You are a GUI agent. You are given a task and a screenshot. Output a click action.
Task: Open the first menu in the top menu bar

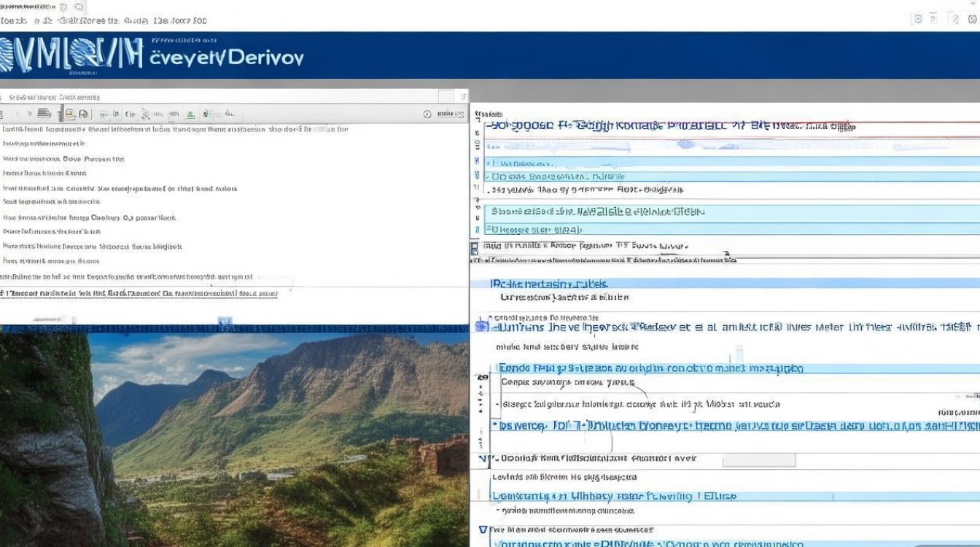click(14, 20)
